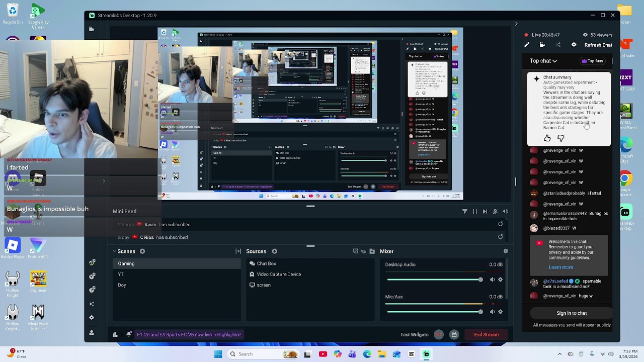Open chat three-dot options menu

point(612,61)
